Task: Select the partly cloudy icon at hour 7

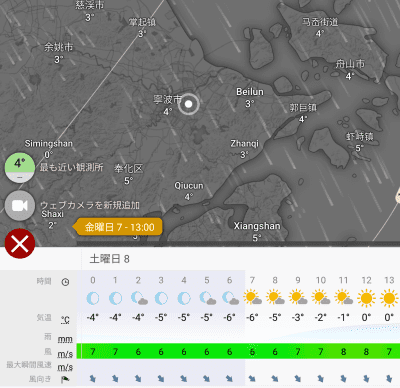Action: (x=252, y=297)
